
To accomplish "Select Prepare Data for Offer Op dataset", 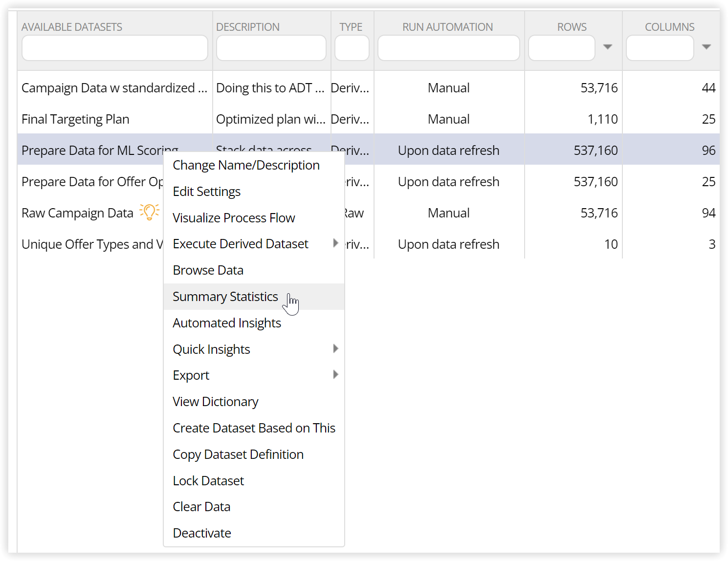I will (x=92, y=182).
